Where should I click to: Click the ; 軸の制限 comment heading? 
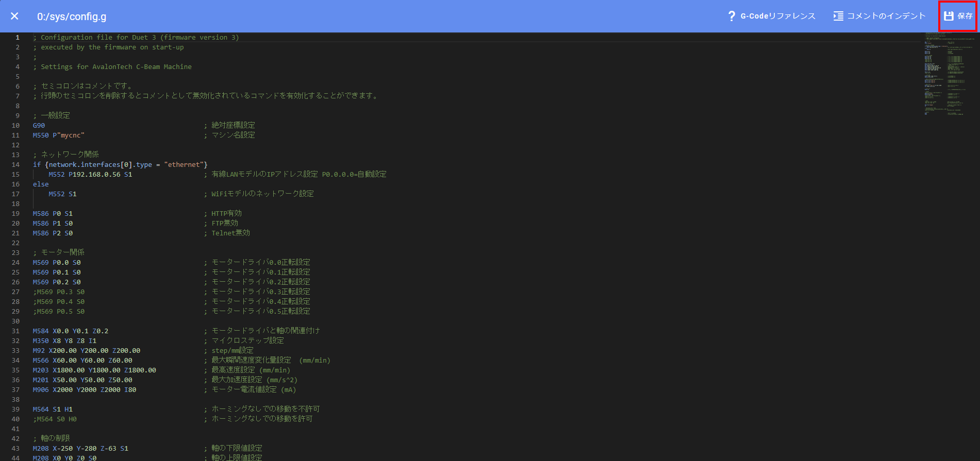(x=52, y=439)
